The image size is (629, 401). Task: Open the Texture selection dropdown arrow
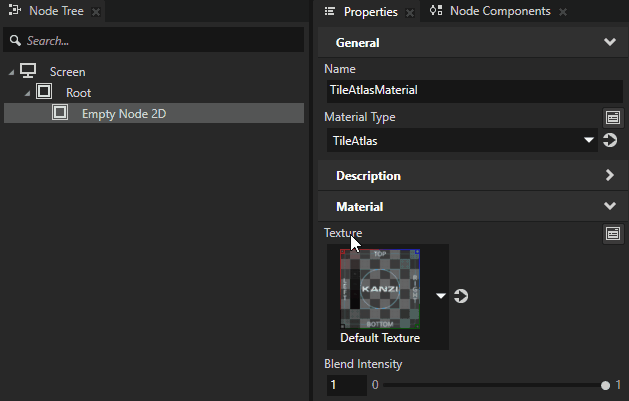point(441,296)
